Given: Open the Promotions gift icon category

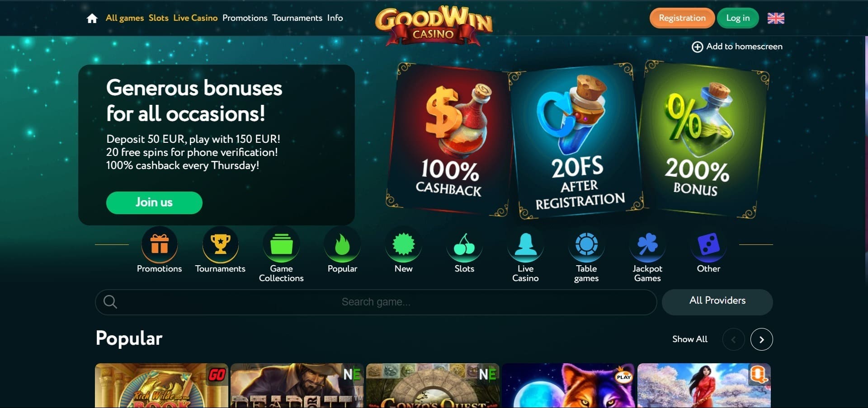Looking at the screenshot, I should point(159,244).
